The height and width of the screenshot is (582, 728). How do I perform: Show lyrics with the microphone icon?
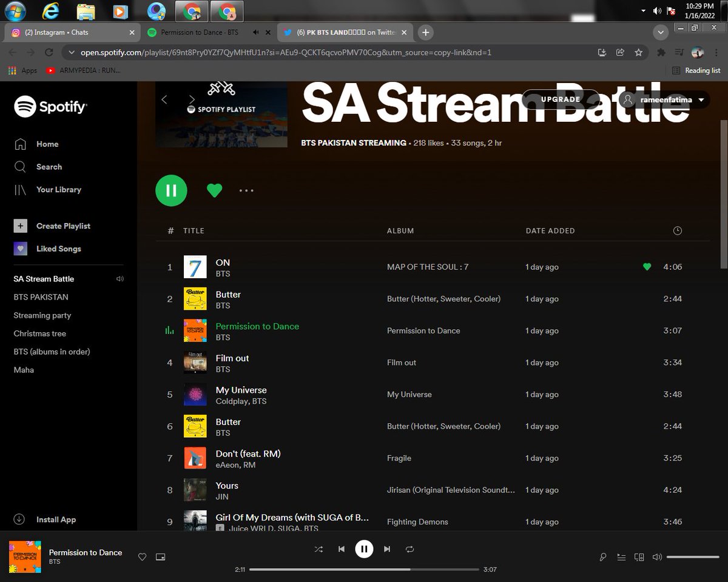pos(603,557)
